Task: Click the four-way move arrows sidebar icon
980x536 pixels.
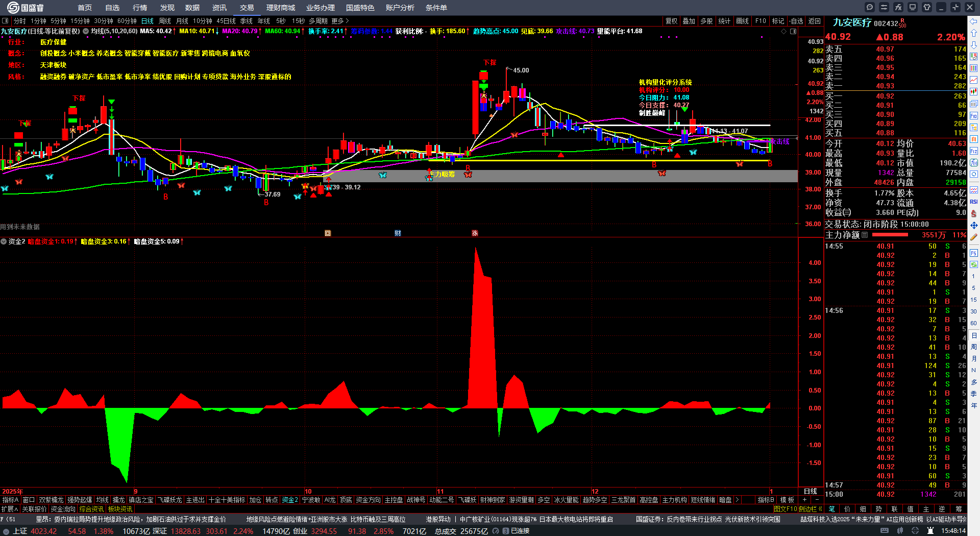Action: coord(974,225)
